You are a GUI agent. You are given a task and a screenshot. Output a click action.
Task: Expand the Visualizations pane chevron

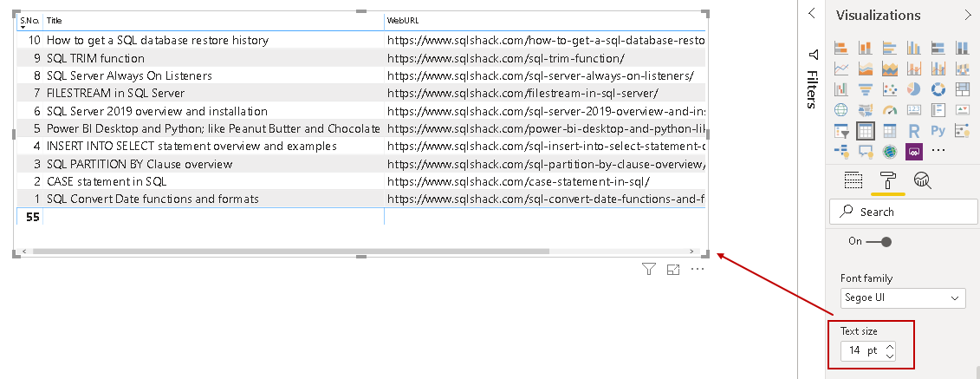click(968, 15)
